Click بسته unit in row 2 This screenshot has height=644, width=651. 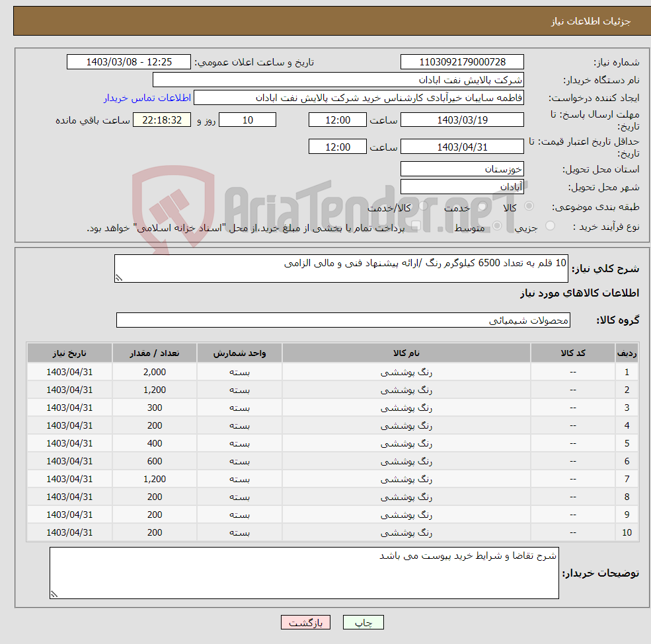[x=239, y=390]
